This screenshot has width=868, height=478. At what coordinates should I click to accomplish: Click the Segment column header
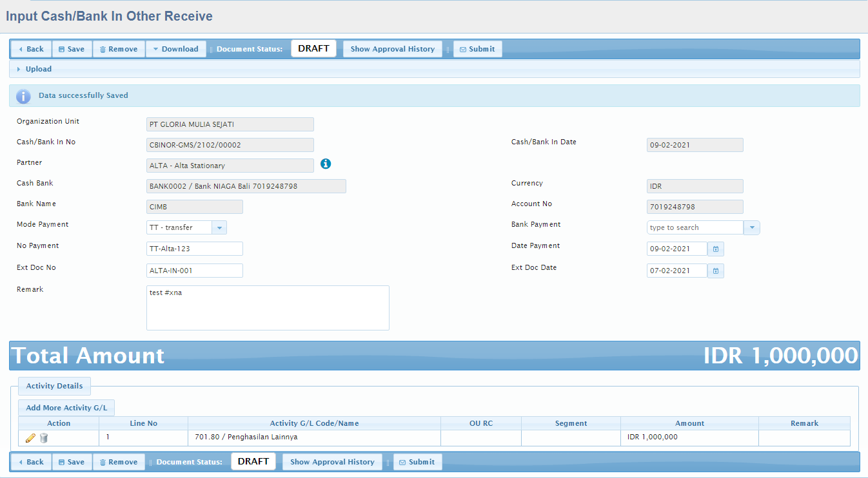pos(571,423)
